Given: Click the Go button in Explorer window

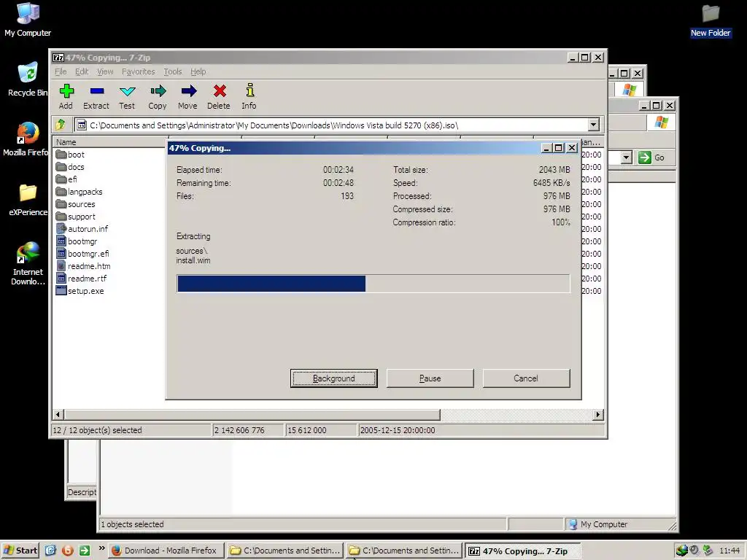Looking at the screenshot, I should point(652,157).
